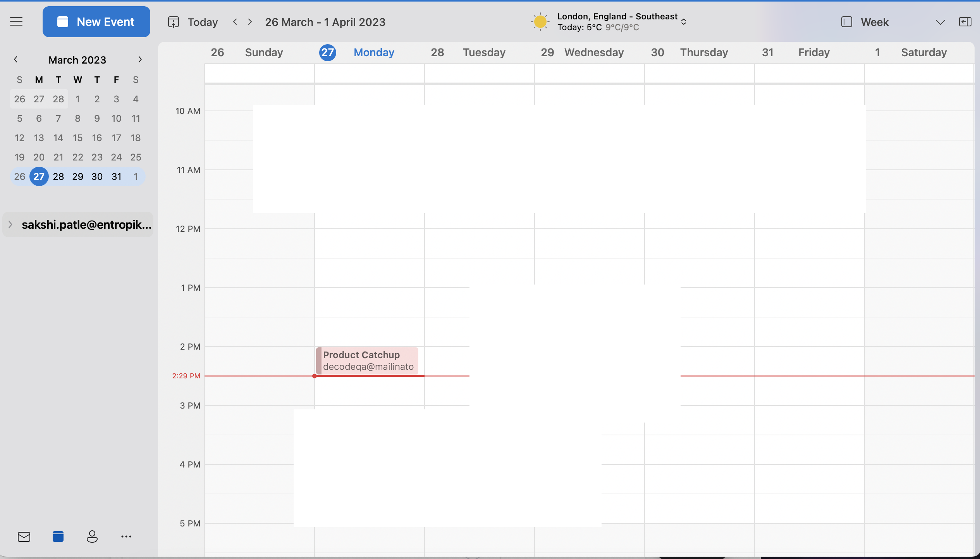This screenshot has width=980, height=559.
Task: Click the sun weather icon
Action: pyautogui.click(x=540, y=22)
